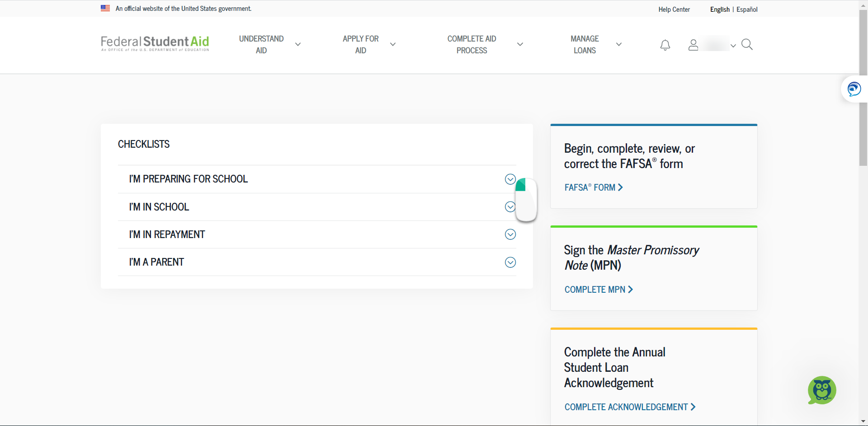Open the Apply for Aid menu
Viewport: 868px width, 426px height.
(360, 44)
